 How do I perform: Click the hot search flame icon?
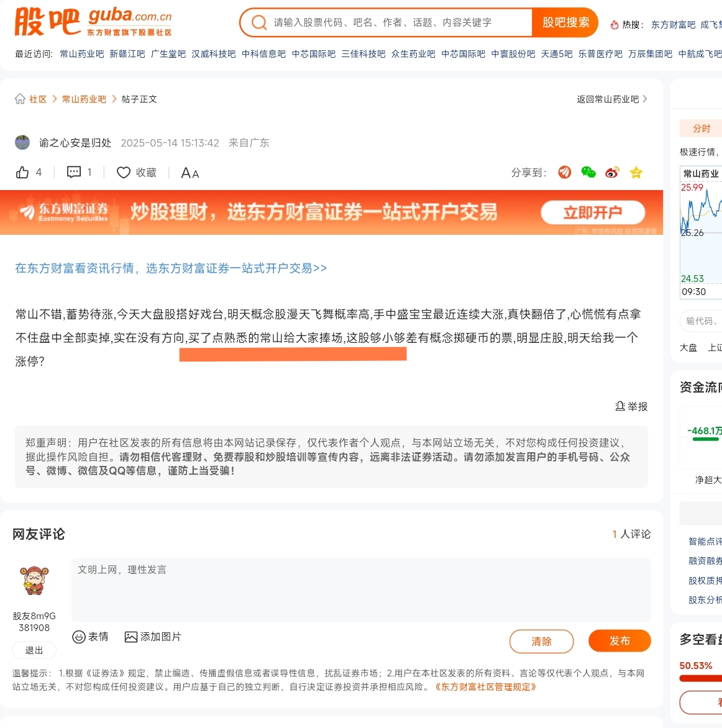pyautogui.click(x=615, y=25)
